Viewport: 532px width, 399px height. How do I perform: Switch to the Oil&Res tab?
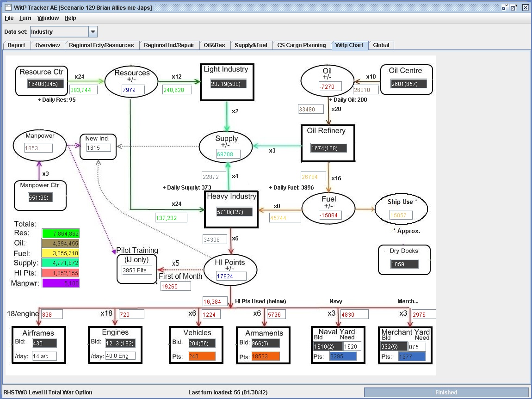[215, 45]
